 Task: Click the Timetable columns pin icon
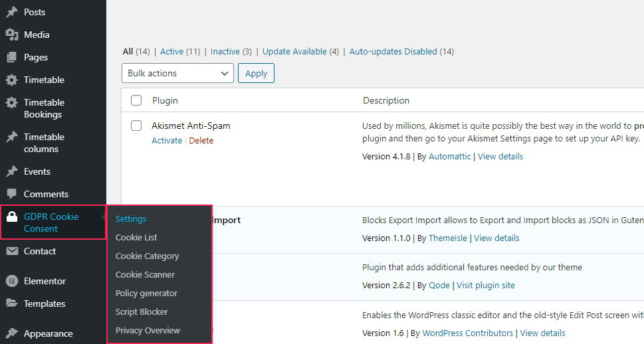pos(12,137)
